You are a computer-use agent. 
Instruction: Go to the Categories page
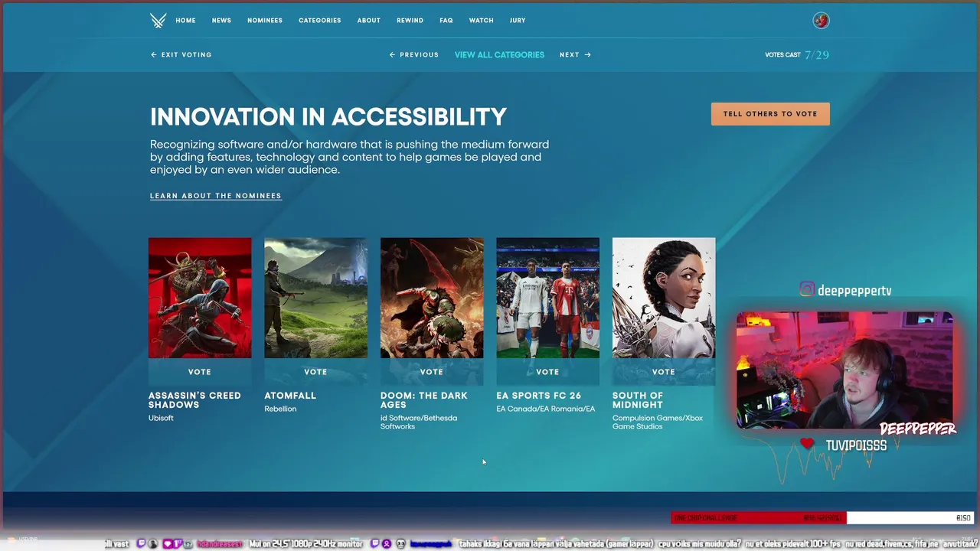point(320,21)
